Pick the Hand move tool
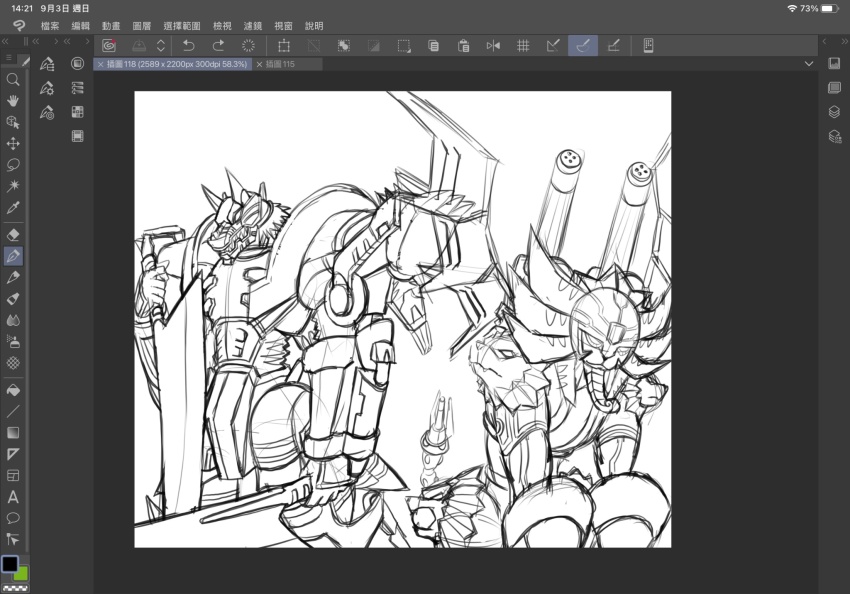The image size is (850, 594). [13, 101]
